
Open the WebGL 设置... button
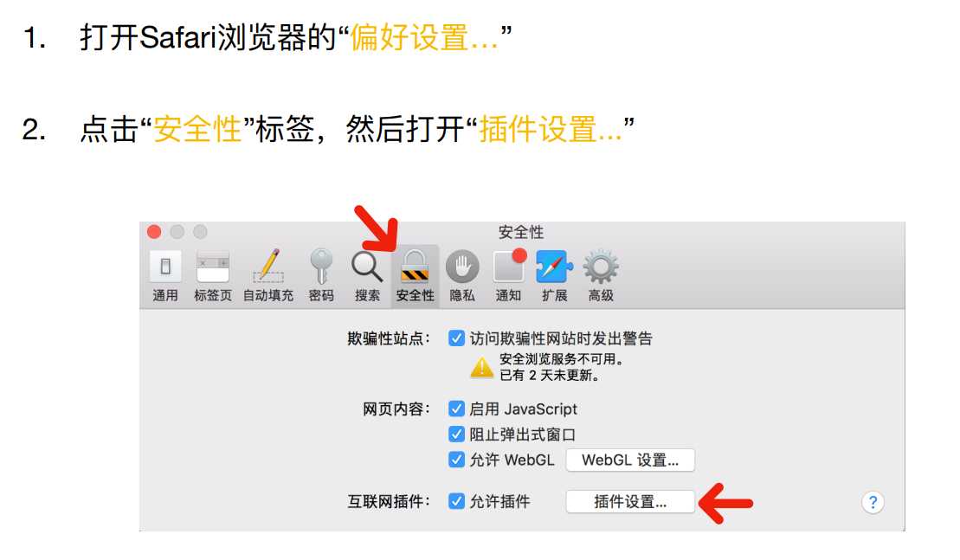[630, 460]
